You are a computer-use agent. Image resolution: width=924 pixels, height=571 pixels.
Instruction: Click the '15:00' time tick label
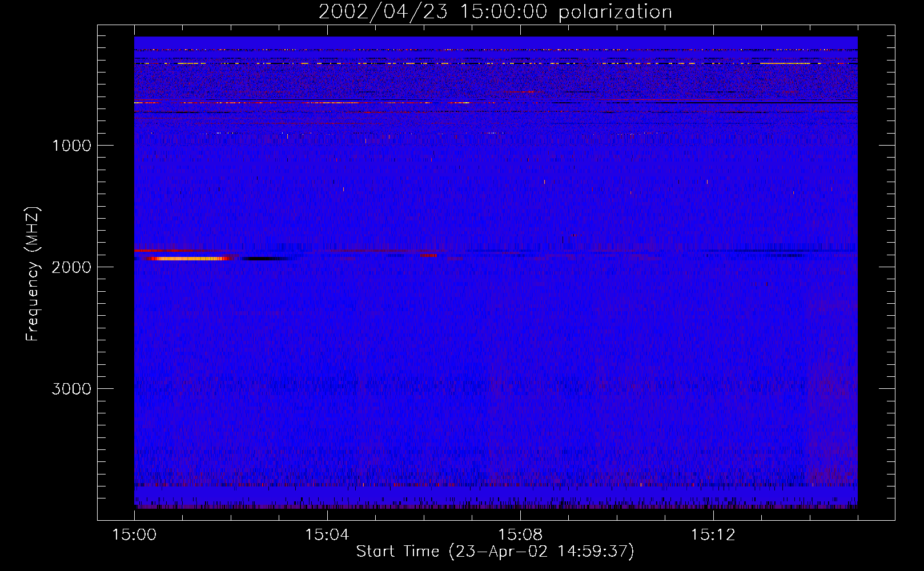[134, 535]
